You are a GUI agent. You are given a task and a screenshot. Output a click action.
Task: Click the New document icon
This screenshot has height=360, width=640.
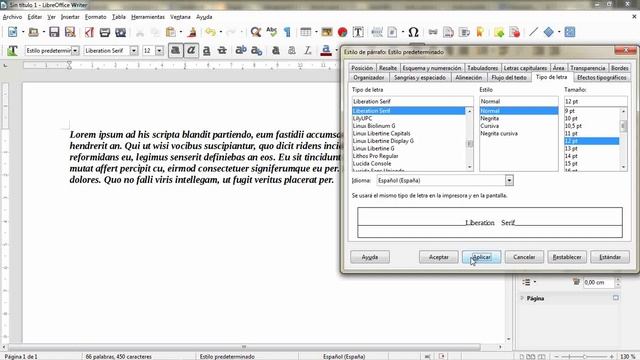coord(13,32)
